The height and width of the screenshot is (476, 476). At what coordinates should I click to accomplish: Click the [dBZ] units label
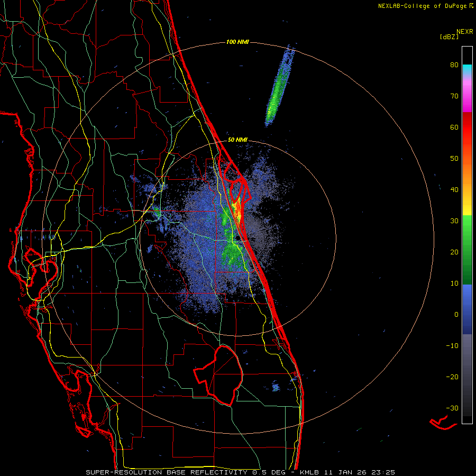point(449,37)
